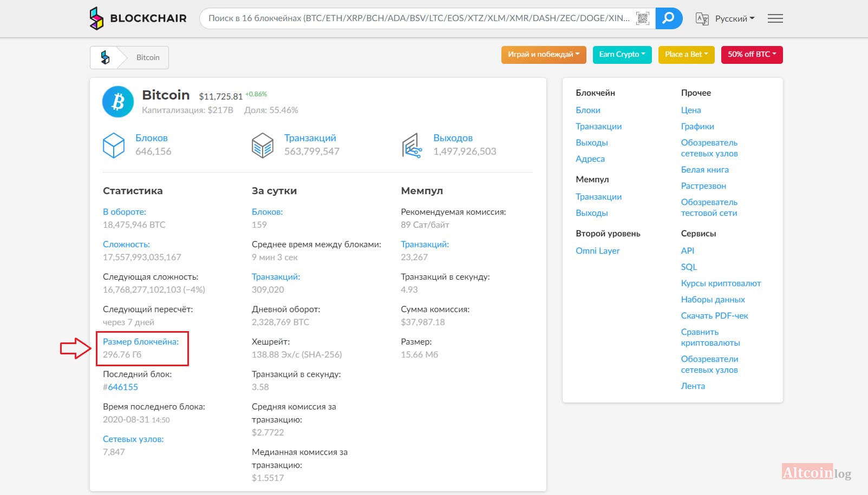This screenshot has width=868, height=495.
Task: Open the Графики sidebar link
Action: tap(697, 127)
